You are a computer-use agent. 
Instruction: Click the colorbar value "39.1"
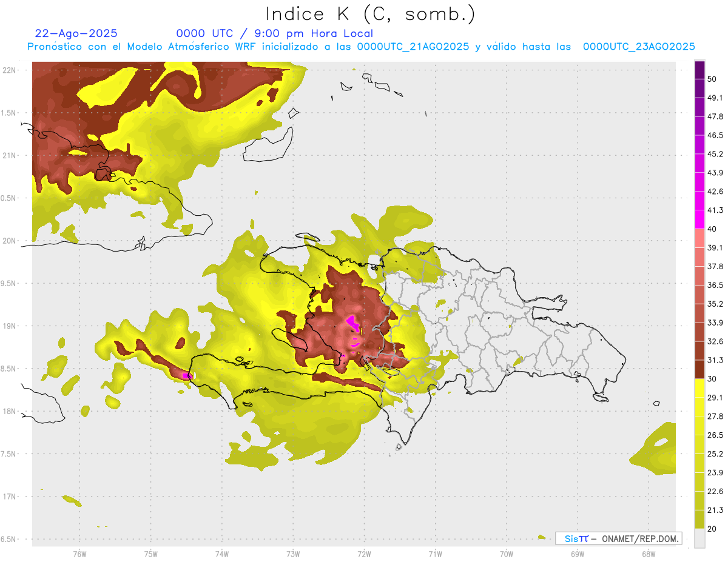(715, 247)
